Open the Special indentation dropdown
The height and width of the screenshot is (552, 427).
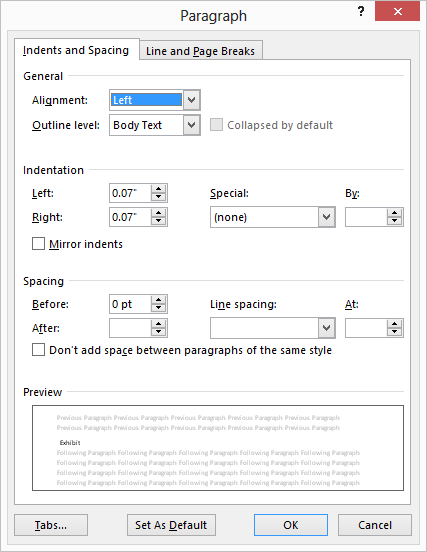[x=326, y=217]
